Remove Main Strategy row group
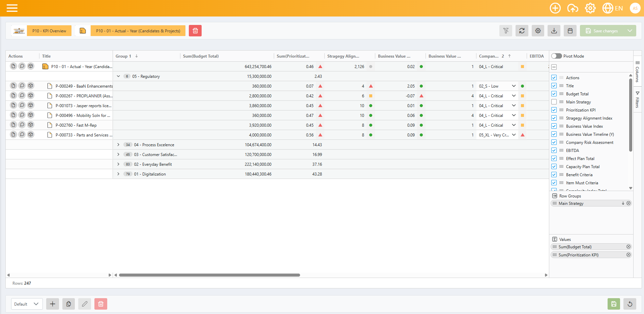This screenshot has height=314, width=644. (628, 203)
